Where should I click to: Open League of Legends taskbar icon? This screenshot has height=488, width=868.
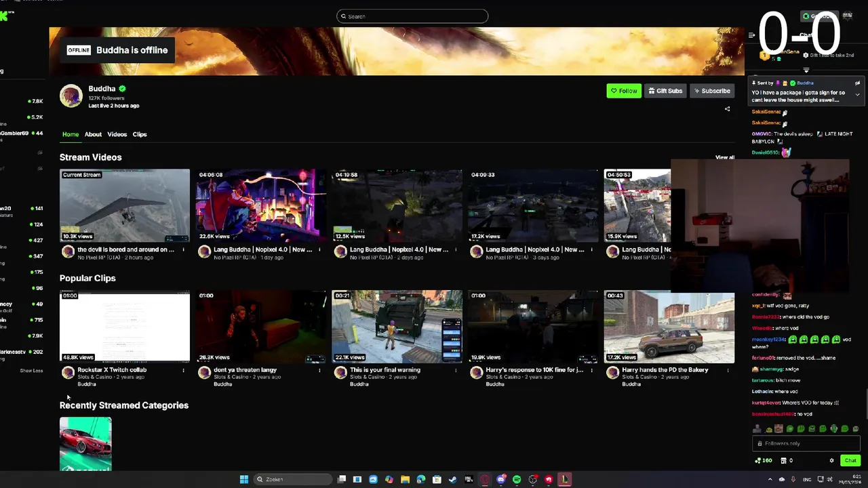(564, 479)
